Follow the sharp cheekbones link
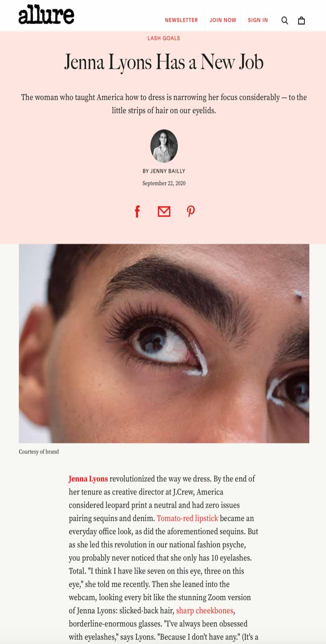326x644 pixels. (x=205, y=610)
